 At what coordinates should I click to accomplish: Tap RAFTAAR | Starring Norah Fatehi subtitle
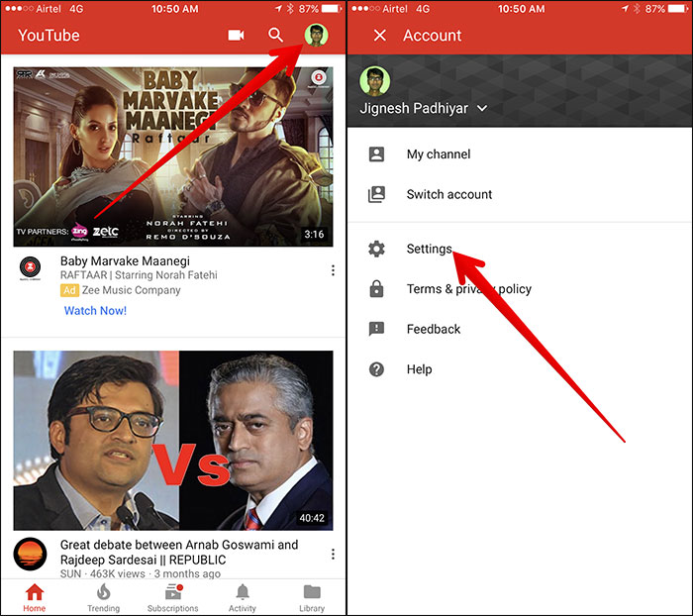point(139,275)
